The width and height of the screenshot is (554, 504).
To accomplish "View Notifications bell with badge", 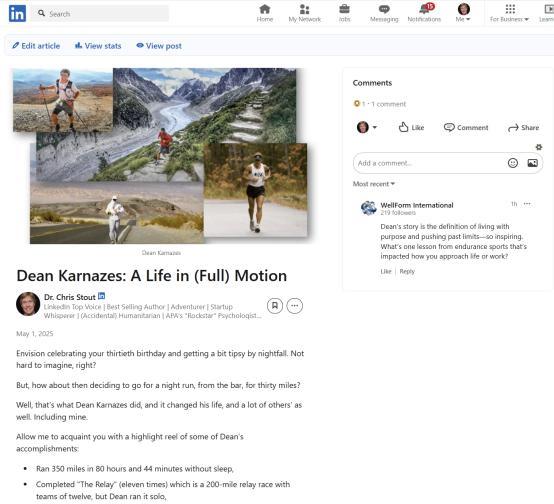I will tap(424, 13).
